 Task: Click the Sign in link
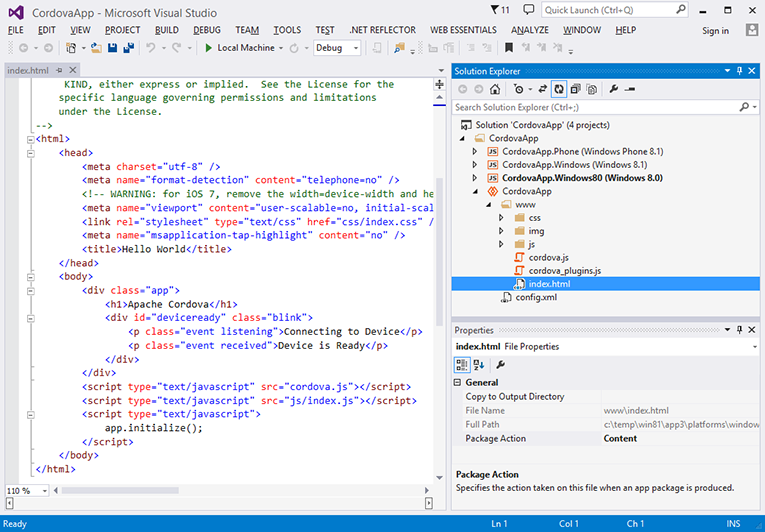715,30
